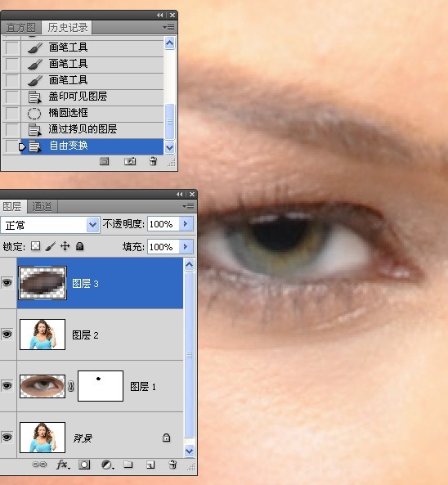
Task: Open History panel options menu
Action: tap(168, 28)
